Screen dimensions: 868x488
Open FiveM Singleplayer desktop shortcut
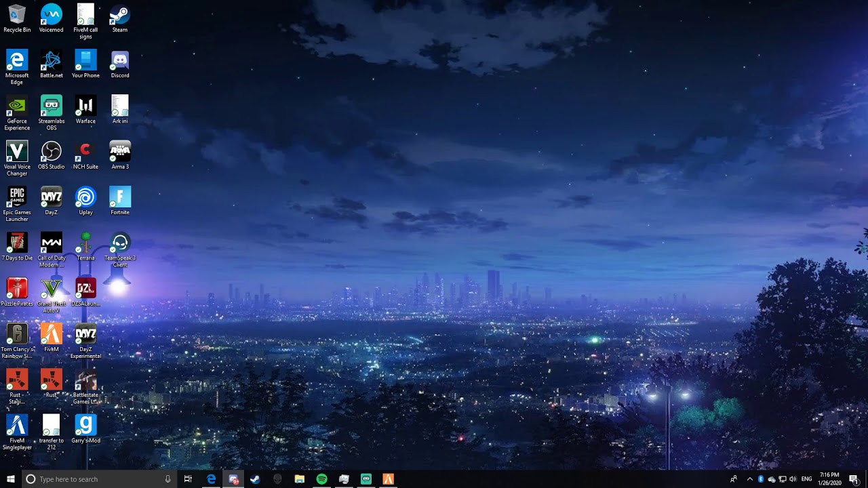(x=17, y=432)
